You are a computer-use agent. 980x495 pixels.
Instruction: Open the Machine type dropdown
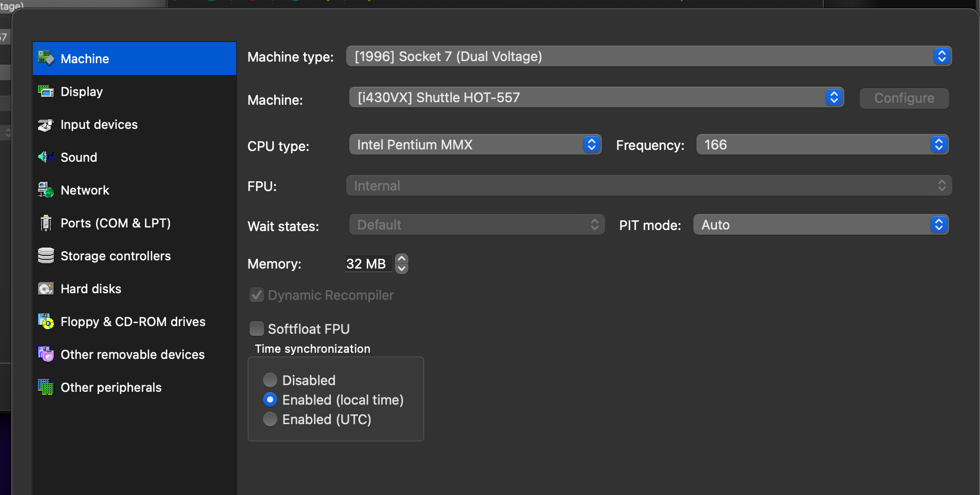(x=649, y=56)
